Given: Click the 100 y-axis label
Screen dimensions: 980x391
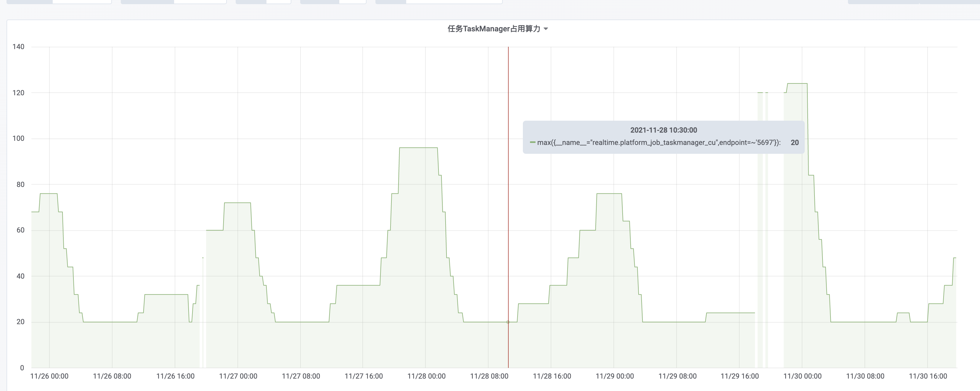Looking at the screenshot, I should coord(18,138).
